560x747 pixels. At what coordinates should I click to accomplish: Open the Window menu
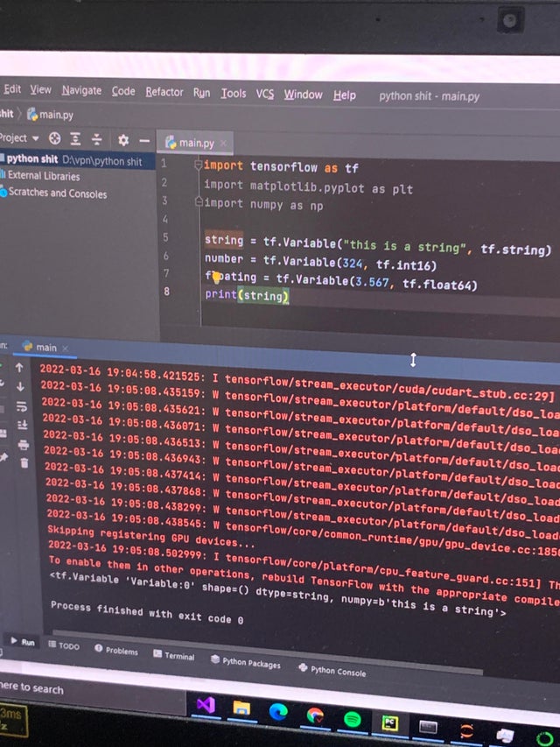click(303, 95)
